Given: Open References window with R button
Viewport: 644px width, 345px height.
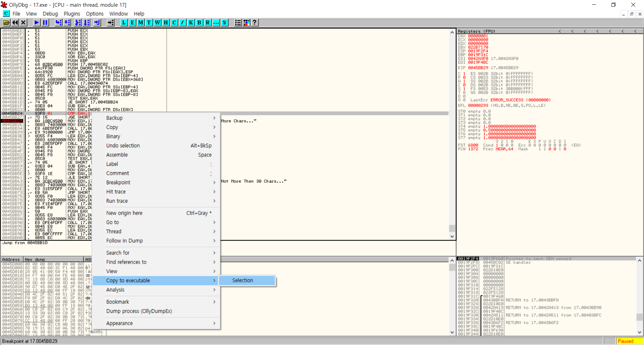Looking at the screenshot, I should (208, 22).
